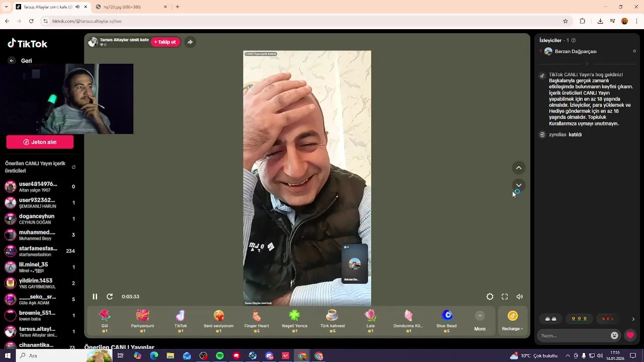644x362 pixels.
Task: Click the Jeton alın button
Action: (x=40, y=142)
